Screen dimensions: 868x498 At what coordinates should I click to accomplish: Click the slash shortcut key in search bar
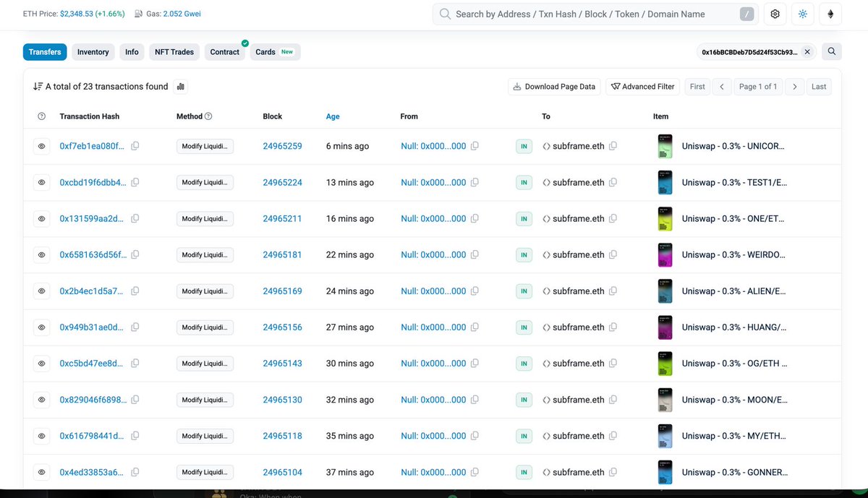(747, 14)
